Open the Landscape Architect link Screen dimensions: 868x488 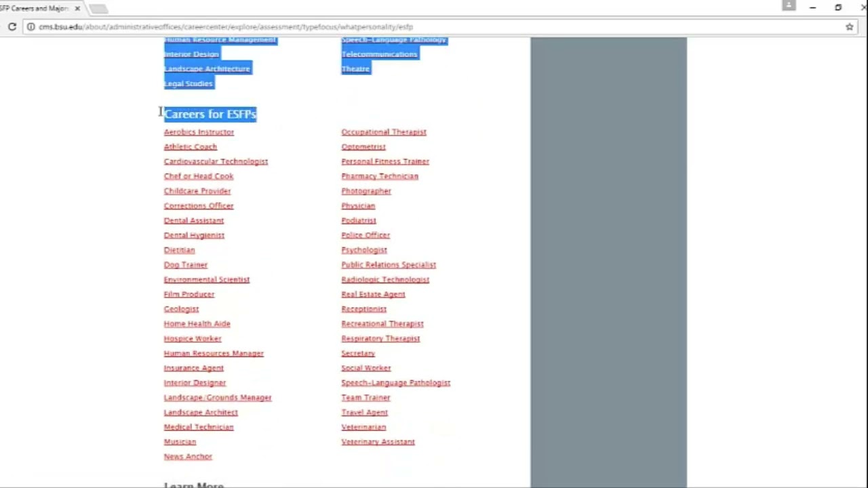pyautogui.click(x=201, y=412)
